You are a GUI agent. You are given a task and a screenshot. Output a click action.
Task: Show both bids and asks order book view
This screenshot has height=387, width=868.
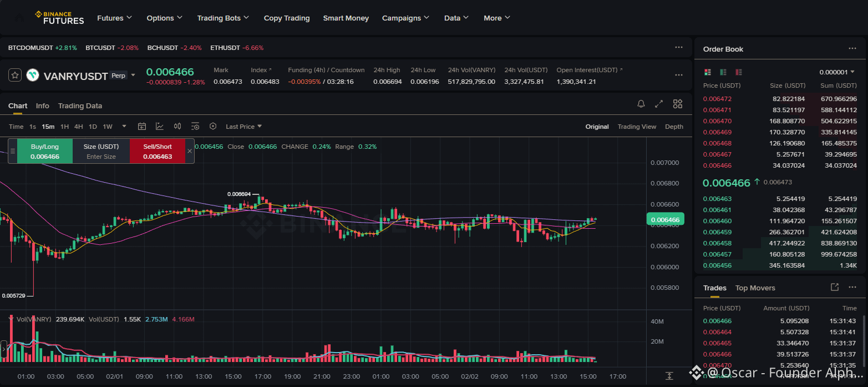point(707,72)
